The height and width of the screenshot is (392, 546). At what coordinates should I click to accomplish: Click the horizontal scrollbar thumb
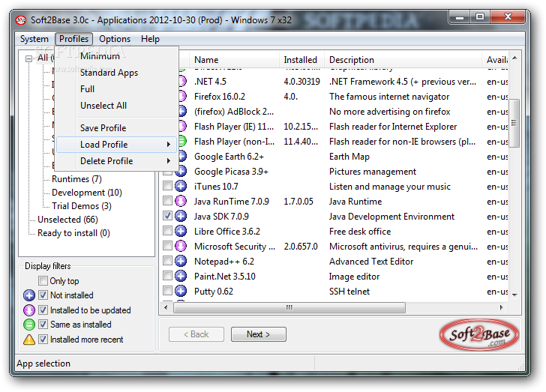[x=289, y=308]
